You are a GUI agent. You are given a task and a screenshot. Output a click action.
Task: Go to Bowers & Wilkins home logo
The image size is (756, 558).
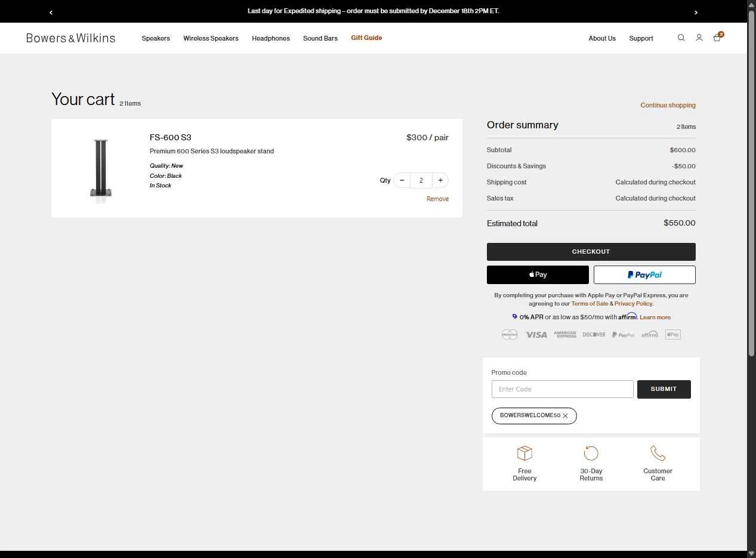pyautogui.click(x=71, y=38)
